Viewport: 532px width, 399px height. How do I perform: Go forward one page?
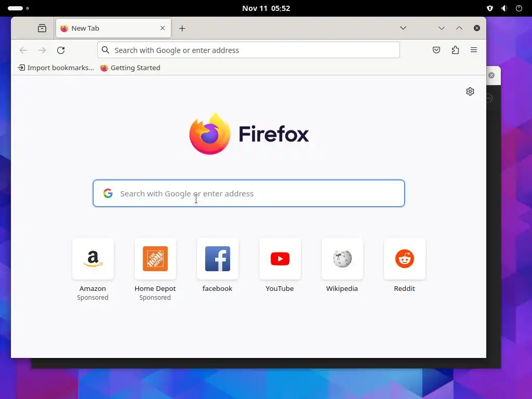(x=42, y=50)
